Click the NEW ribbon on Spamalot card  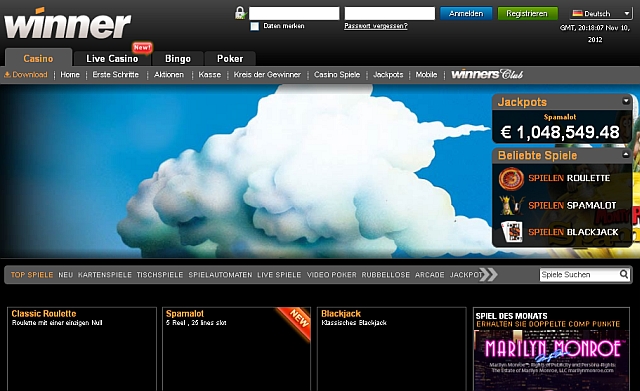coord(296,322)
